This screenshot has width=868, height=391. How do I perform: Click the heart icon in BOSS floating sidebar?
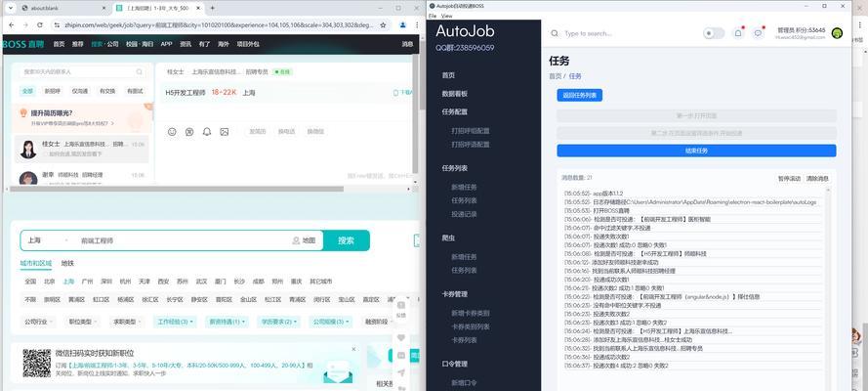[x=402, y=338]
